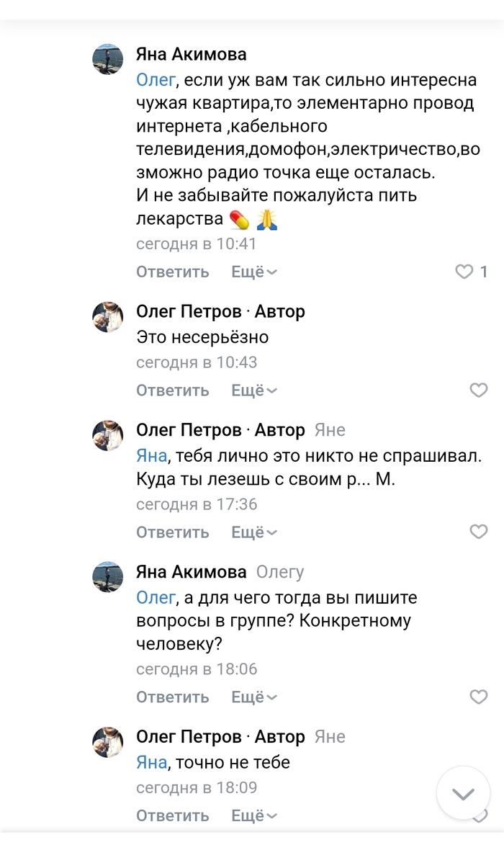This screenshot has height=845, width=504.
Task: Like Yana's 18:06 comment
Action: [x=478, y=697]
